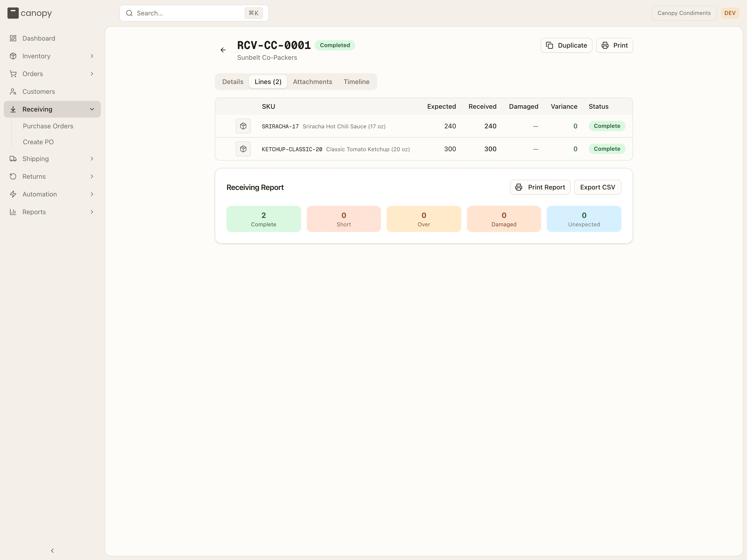Expand the Inventory menu chevron

click(92, 56)
